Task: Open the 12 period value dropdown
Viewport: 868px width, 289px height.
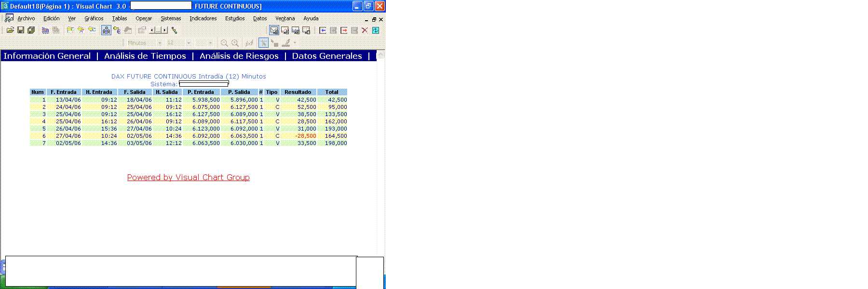Action: click(x=189, y=43)
